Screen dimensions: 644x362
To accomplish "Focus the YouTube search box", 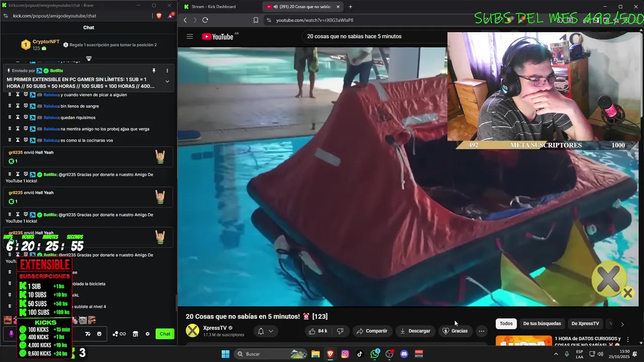I will pyautogui.click(x=375, y=36).
